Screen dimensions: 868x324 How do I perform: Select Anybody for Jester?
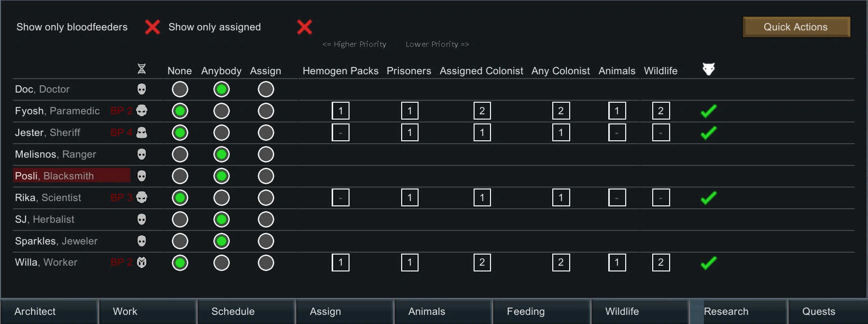click(222, 133)
